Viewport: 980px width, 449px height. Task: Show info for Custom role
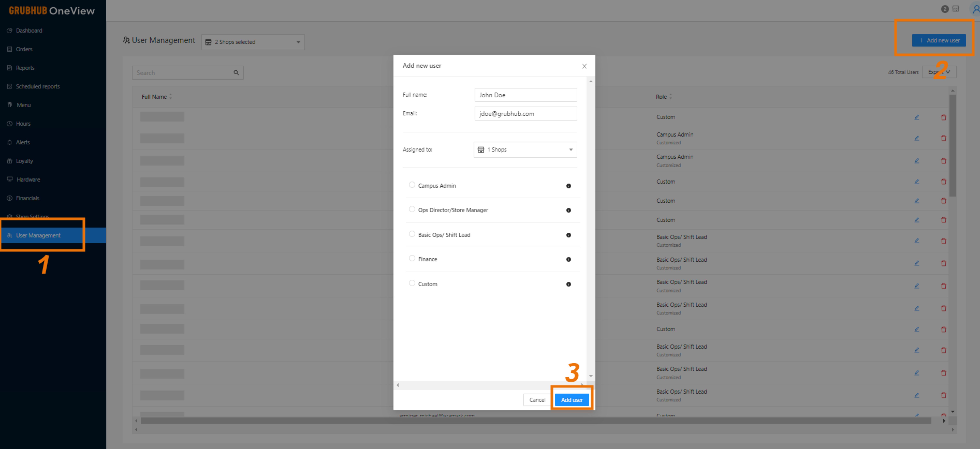click(x=568, y=284)
